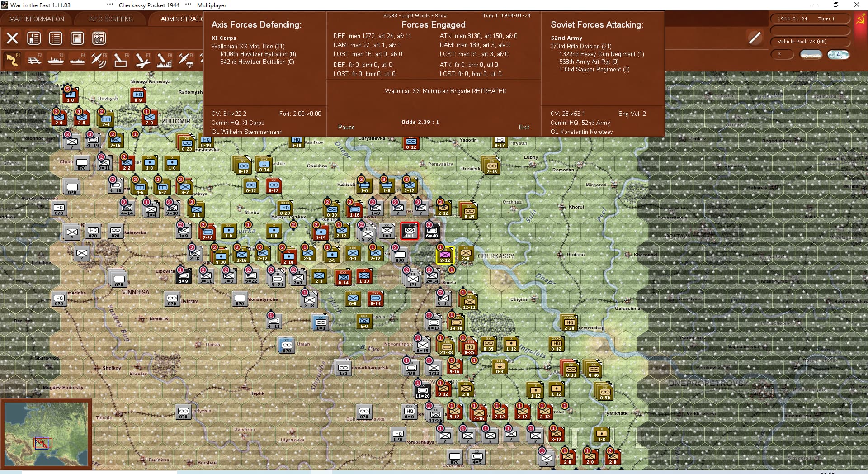The width and height of the screenshot is (868, 474).
Task: Switch to the ADMINISTRATION tab
Action: pos(181,19)
